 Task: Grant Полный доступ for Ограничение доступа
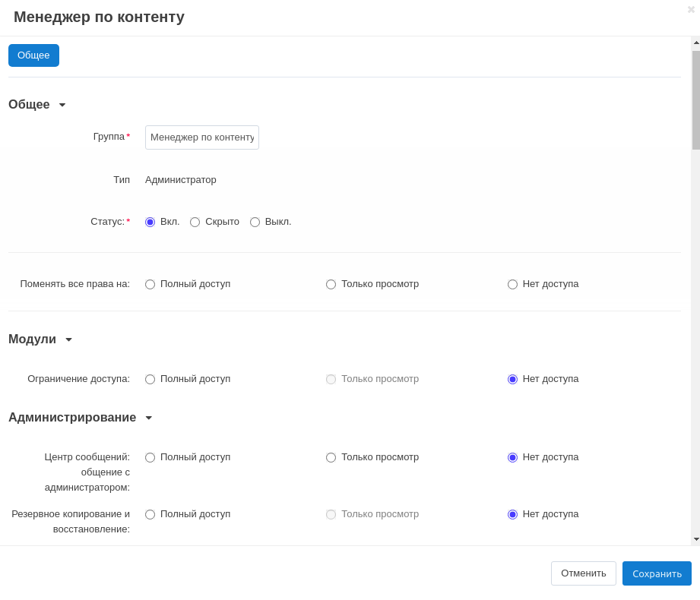pyautogui.click(x=150, y=379)
